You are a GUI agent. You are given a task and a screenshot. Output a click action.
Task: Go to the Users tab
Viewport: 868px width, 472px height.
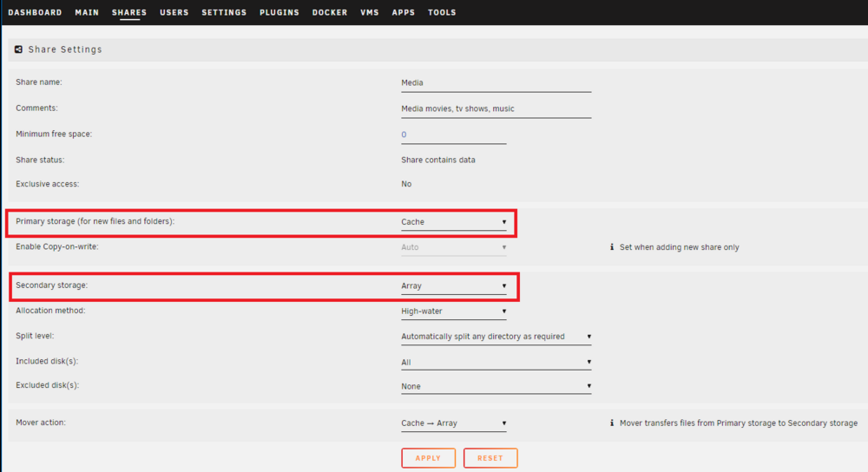click(x=174, y=12)
